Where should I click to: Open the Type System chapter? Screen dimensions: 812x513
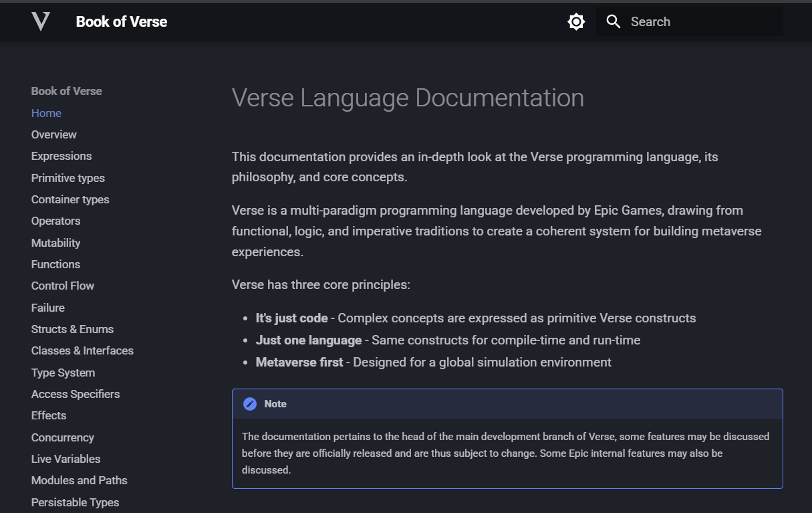click(x=63, y=373)
